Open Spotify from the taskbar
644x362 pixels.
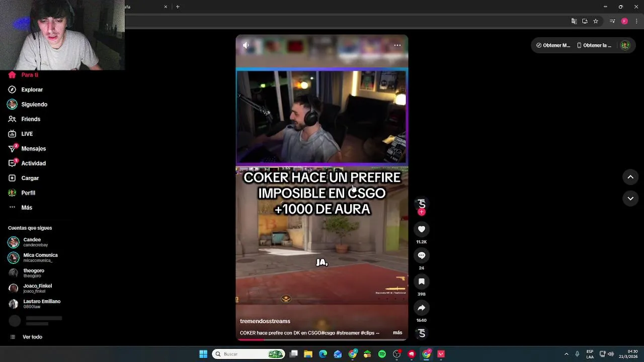[382, 354]
